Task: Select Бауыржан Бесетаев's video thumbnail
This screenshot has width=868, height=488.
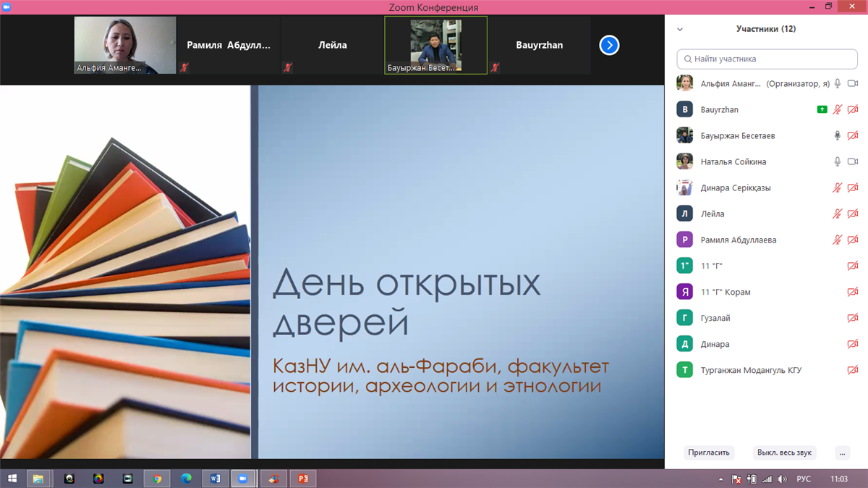Action: coord(435,45)
